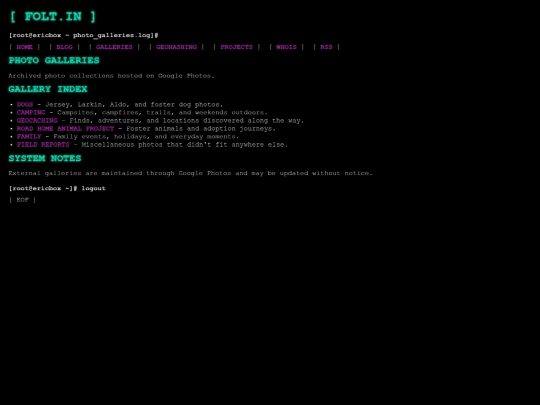
Task: Click the photo_galleries.log prompt line
Action: [83, 35]
